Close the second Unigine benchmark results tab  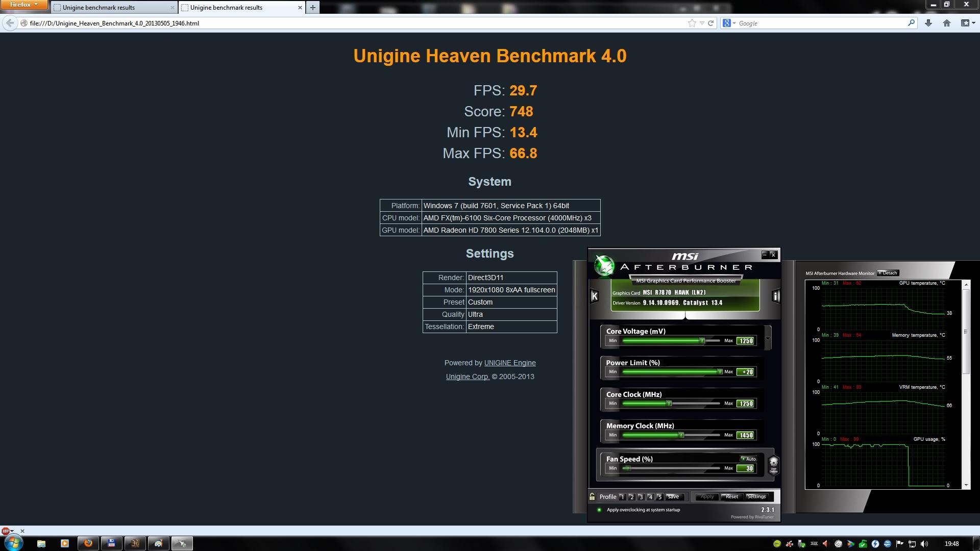coord(300,8)
